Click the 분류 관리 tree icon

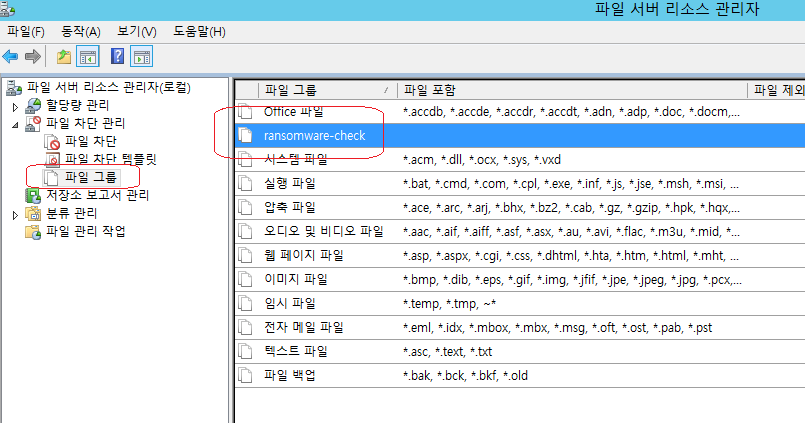coord(33,214)
